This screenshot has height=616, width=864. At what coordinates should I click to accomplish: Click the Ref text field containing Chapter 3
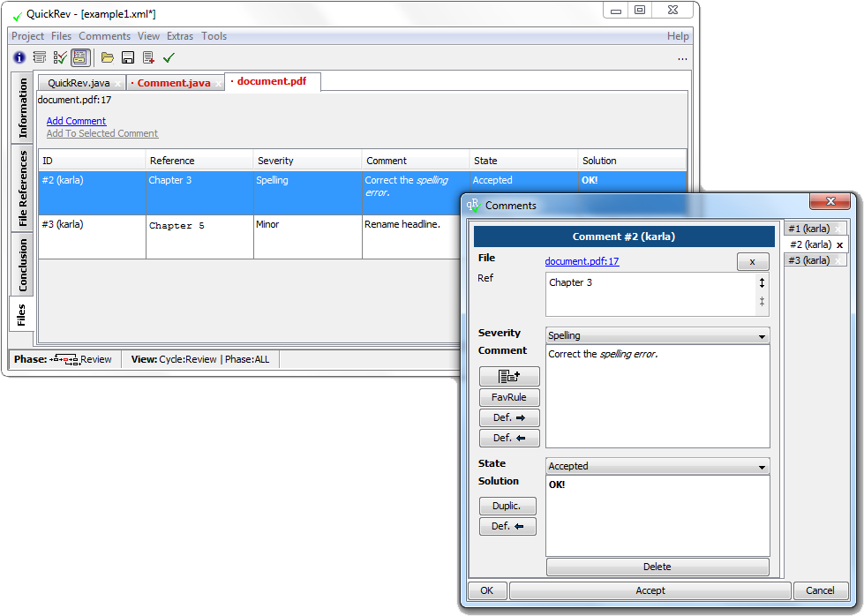click(x=650, y=294)
